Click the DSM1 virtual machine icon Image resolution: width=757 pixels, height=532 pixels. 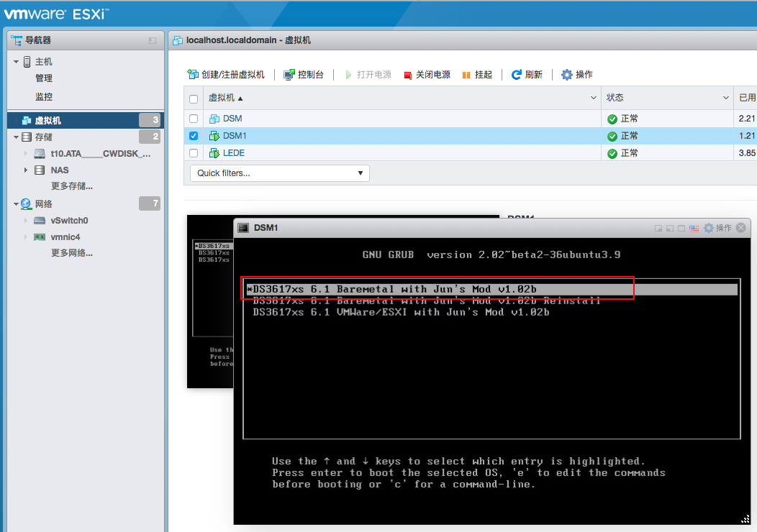click(x=214, y=136)
